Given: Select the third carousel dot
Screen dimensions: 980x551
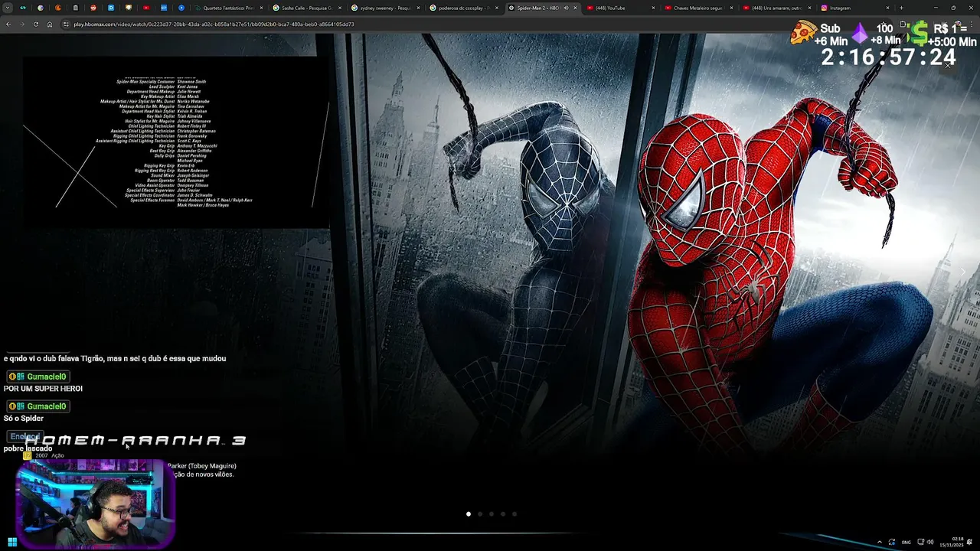Looking at the screenshot, I should [492, 514].
